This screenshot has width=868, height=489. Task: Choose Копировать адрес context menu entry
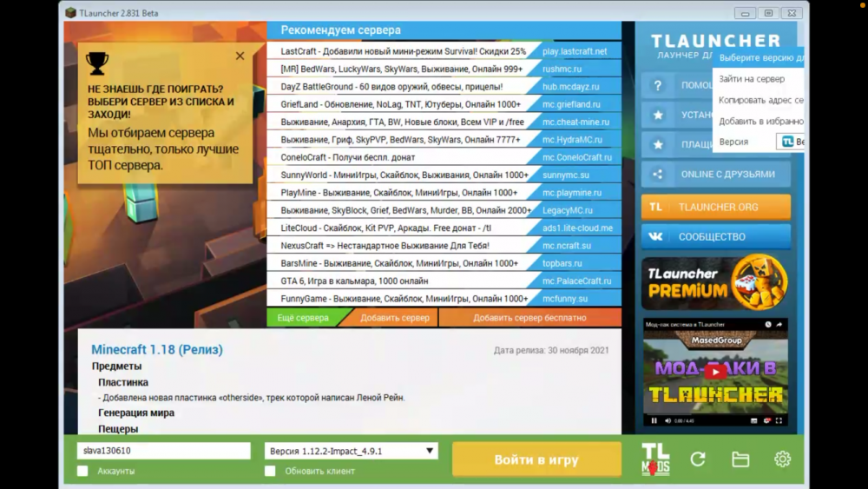tap(759, 100)
